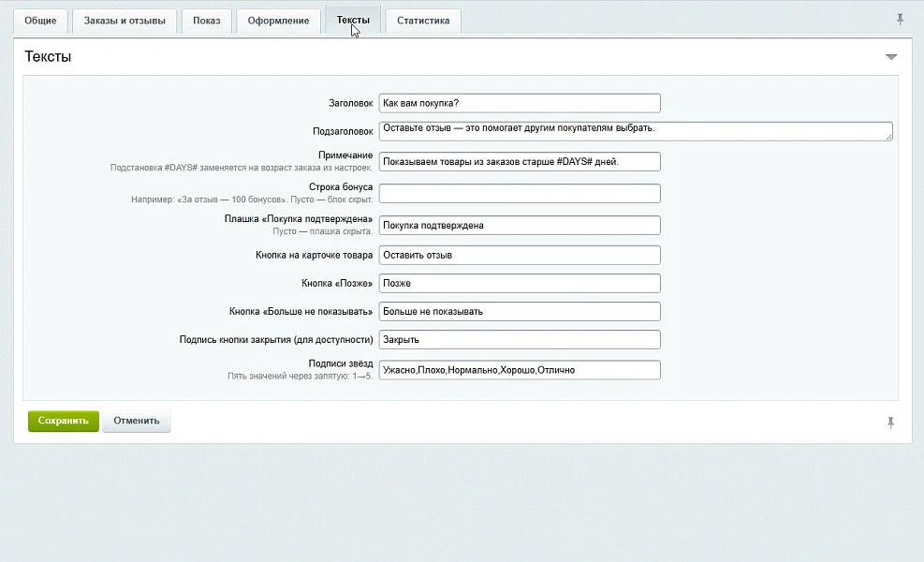
Task: Collapse the Тексты section with the arrow
Action: (891, 57)
